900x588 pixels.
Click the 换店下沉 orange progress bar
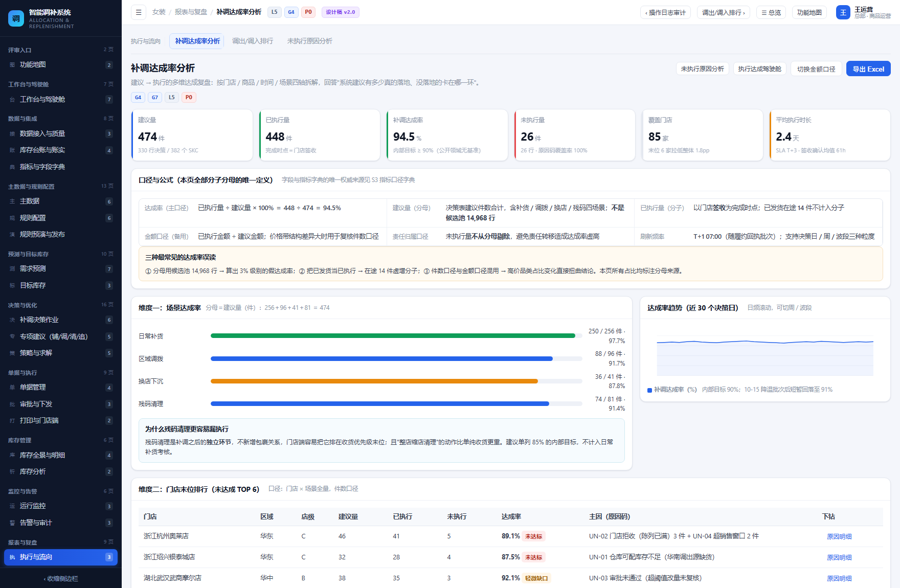(374, 381)
